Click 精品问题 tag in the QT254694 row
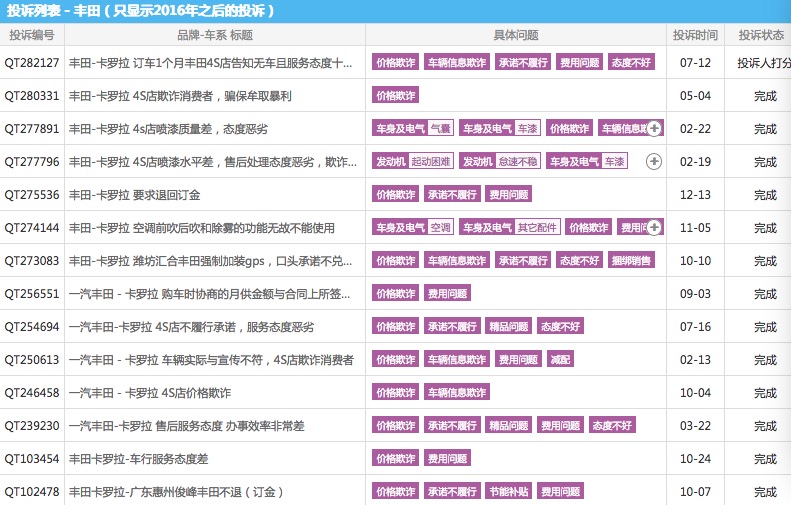This screenshot has height=505, width=791. pyautogui.click(x=508, y=326)
